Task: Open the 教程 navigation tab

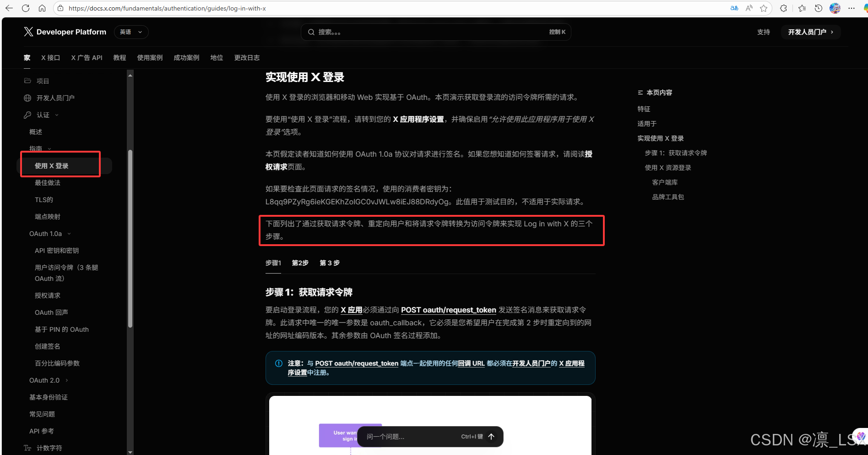Action: click(119, 58)
